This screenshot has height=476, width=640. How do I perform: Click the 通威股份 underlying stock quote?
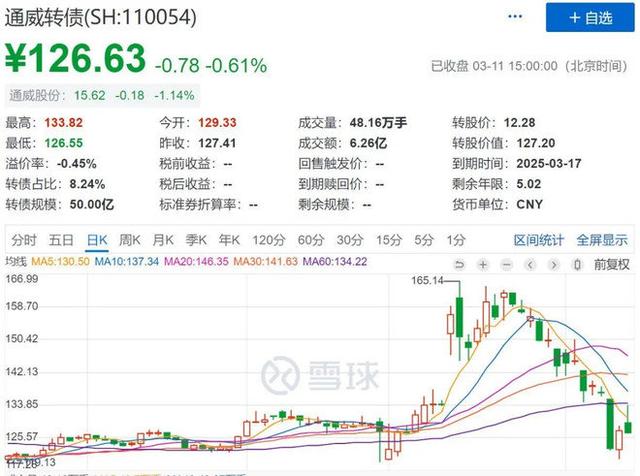coord(102,96)
